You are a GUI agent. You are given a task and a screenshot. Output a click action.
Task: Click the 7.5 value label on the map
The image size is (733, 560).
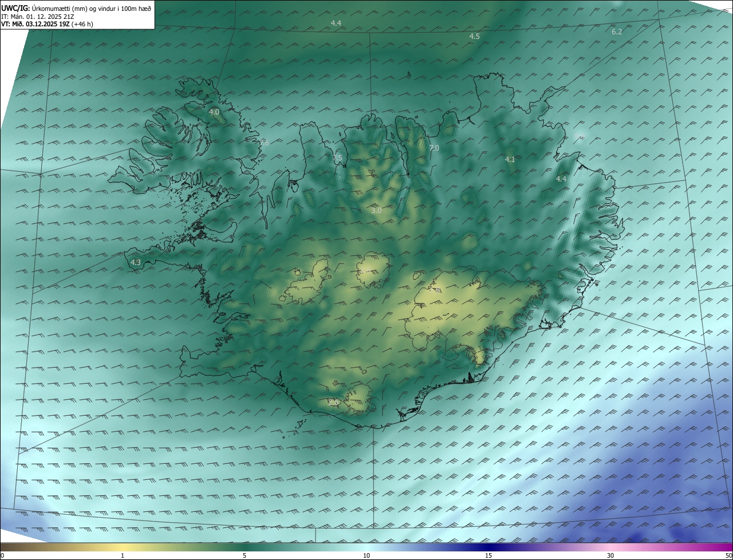337,158
